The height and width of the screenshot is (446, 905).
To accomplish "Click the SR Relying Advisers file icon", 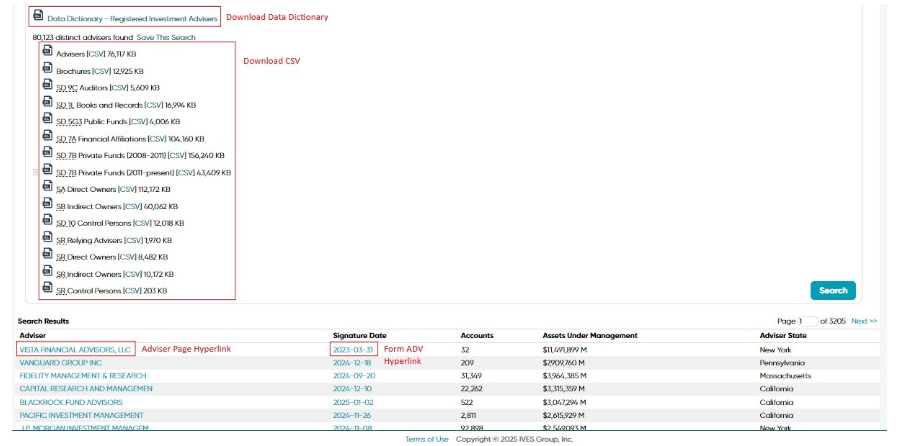I will (x=47, y=237).
